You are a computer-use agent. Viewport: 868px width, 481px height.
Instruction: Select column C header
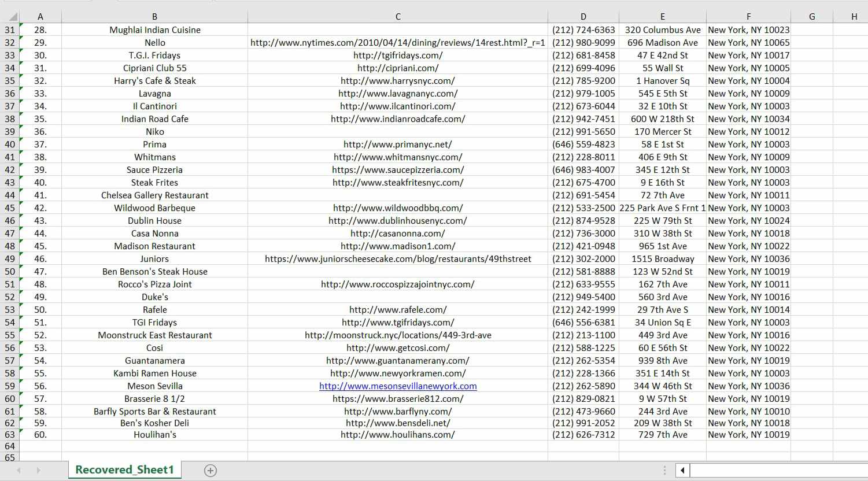coord(398,17)
